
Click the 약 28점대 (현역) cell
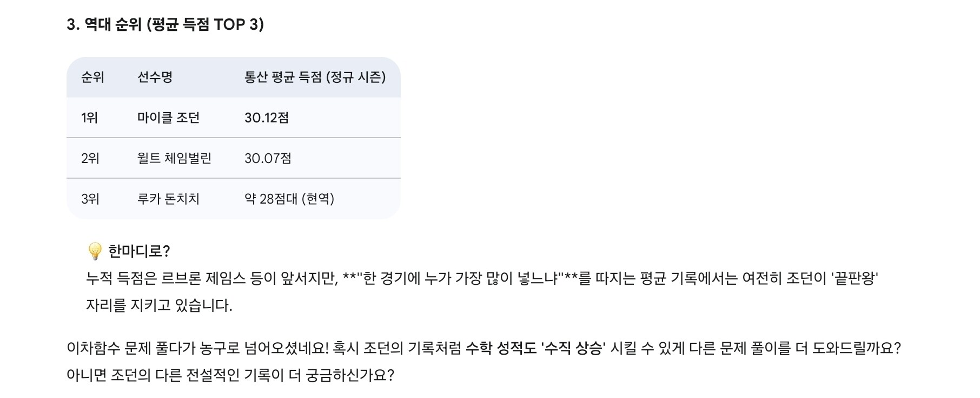coord(289,199)
